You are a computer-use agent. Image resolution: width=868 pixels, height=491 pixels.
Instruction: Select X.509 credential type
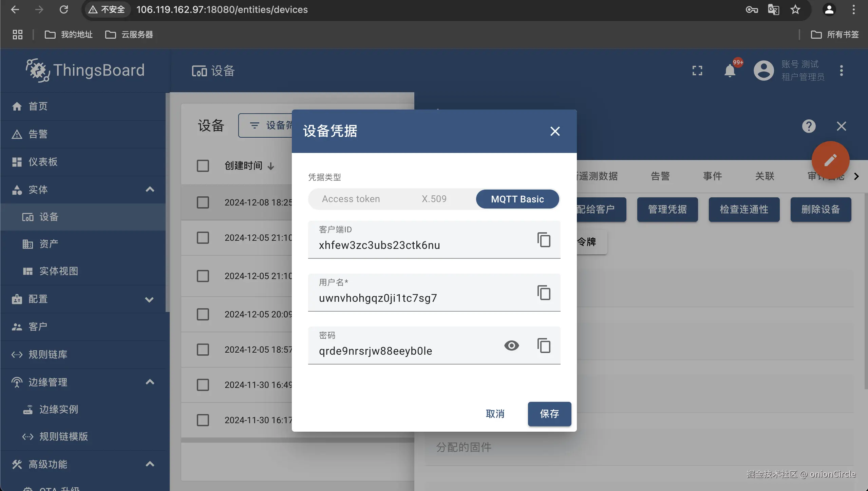434,199
